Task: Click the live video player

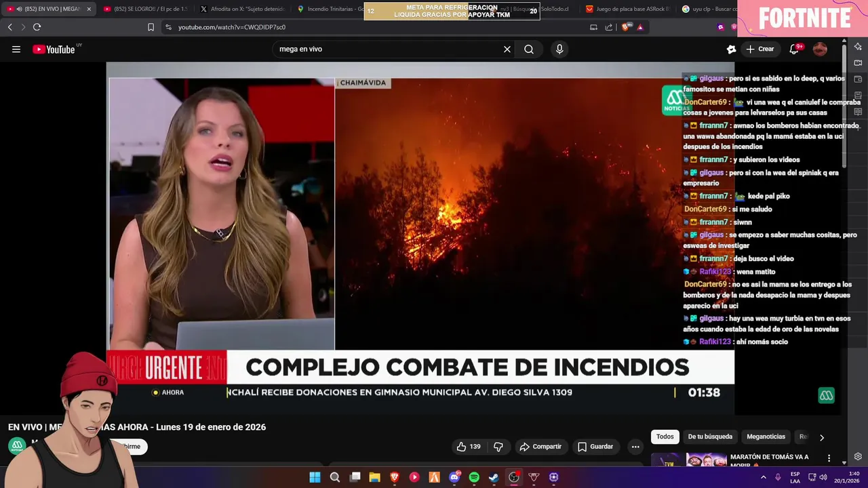Action: tap(420, 239)
